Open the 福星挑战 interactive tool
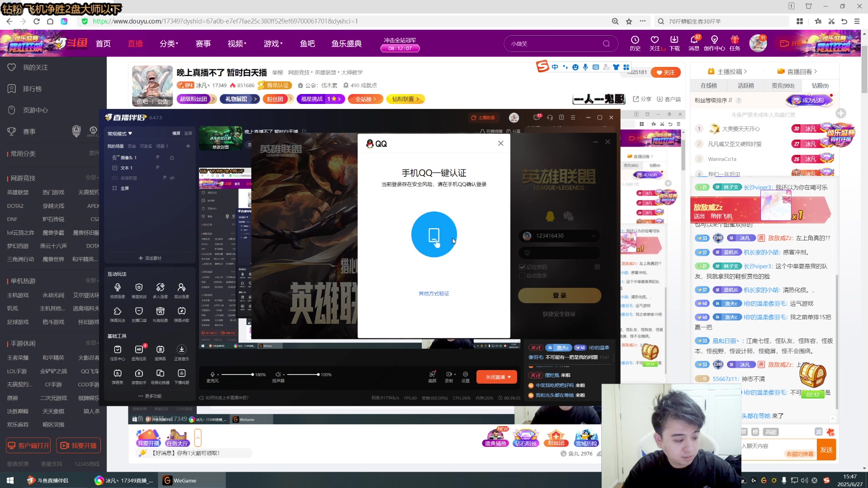The width and height of the screenshot is (868, 488). (139, 291)
